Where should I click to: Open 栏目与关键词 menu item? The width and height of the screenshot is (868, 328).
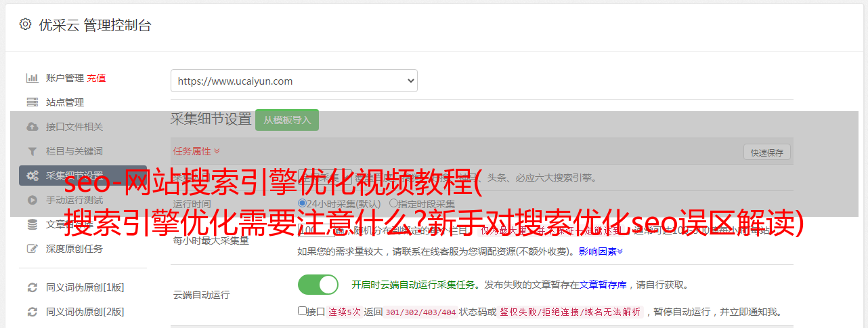pyautogui.click(x=74, y=151)
